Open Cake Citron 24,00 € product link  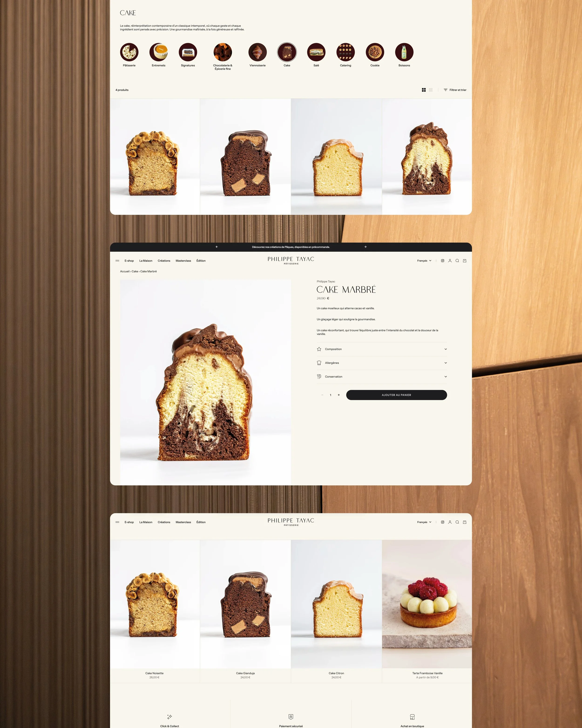pos(336,675)
